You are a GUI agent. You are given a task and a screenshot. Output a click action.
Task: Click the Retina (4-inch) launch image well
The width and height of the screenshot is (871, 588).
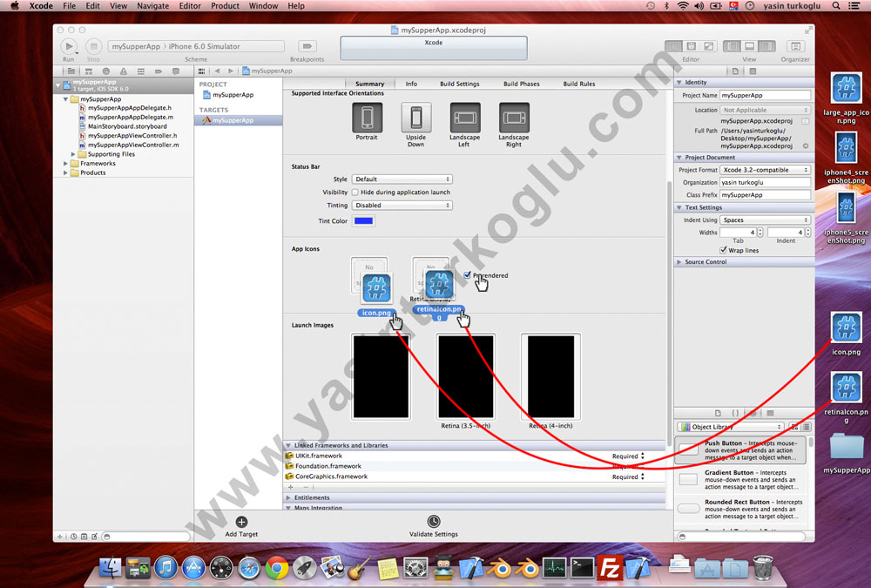pos(550,376)
